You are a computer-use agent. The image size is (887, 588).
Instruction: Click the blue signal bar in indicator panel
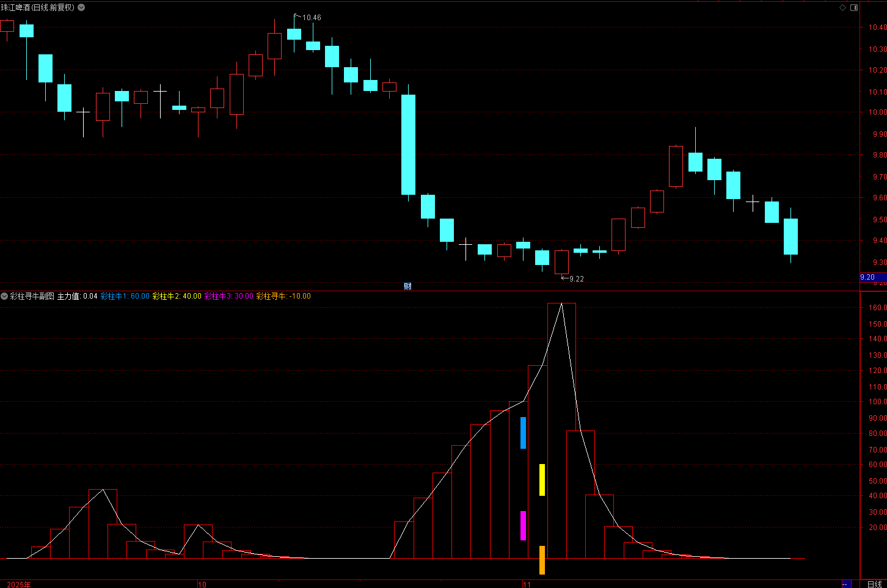523,433
